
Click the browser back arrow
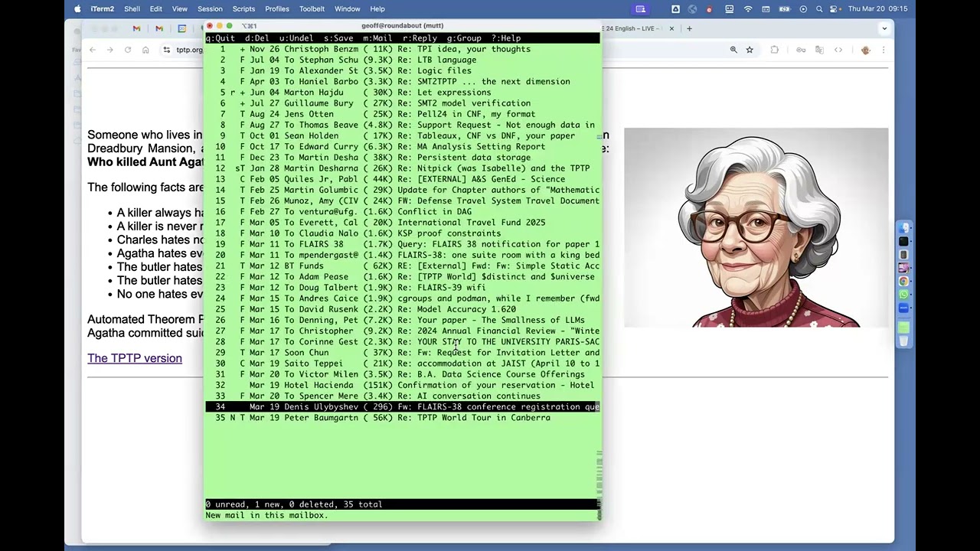point(93,50)
